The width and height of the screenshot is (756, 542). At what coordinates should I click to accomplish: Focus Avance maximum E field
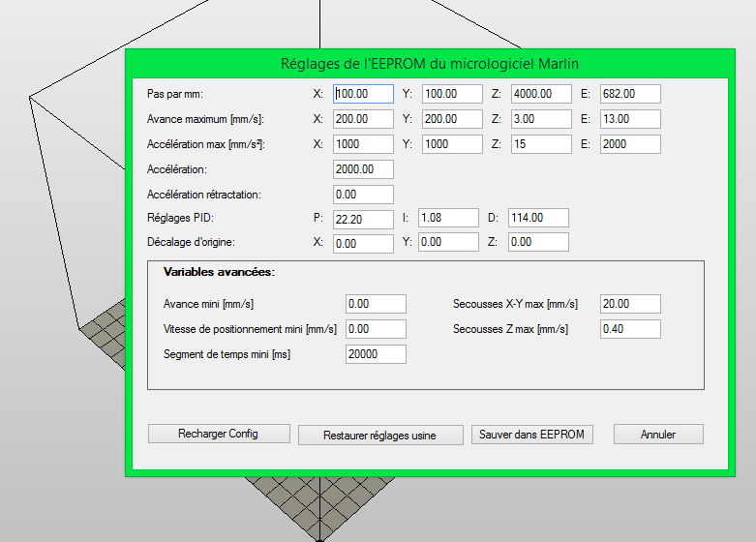[x=630, y=119]
